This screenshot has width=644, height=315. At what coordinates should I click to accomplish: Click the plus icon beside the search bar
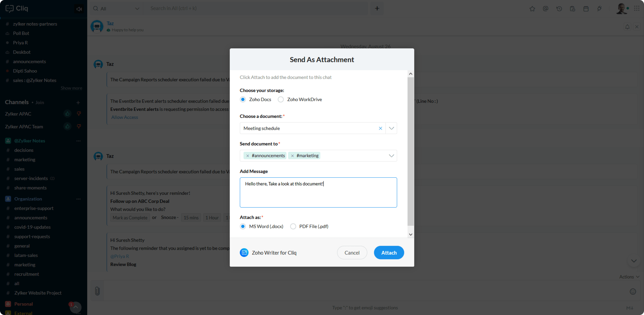click(x=377, y=9)
